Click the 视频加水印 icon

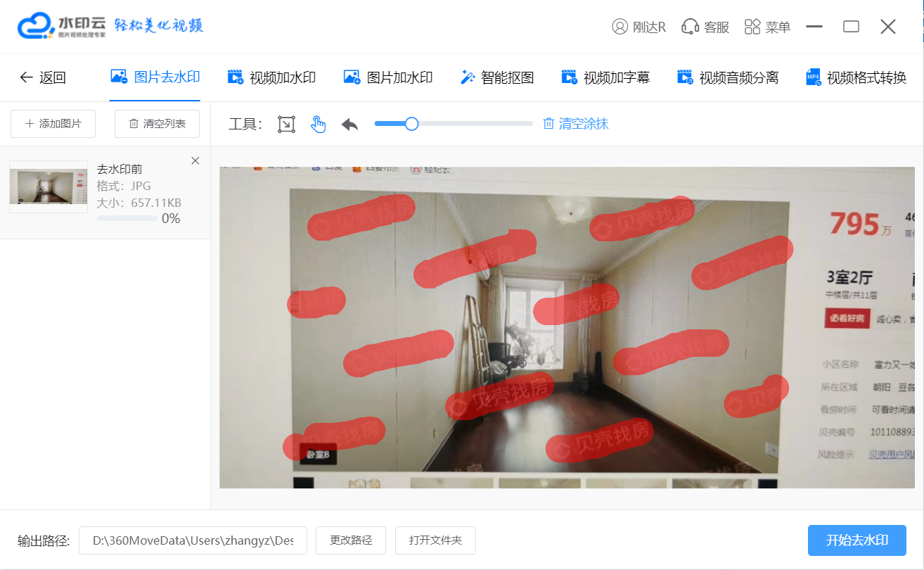[x=236, y=77]
